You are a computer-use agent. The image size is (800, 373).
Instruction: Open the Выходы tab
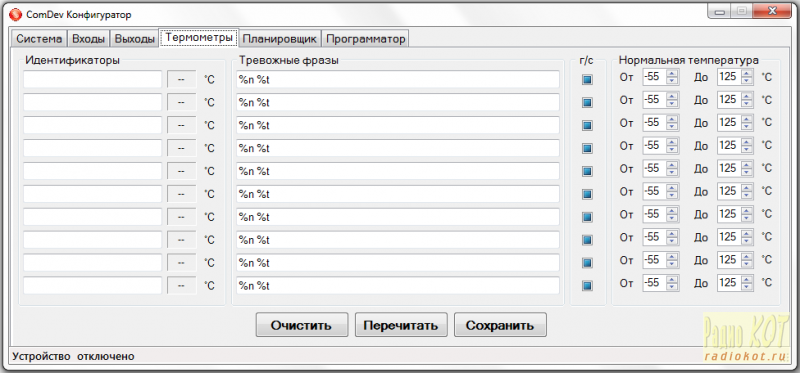tap(134, 39)
